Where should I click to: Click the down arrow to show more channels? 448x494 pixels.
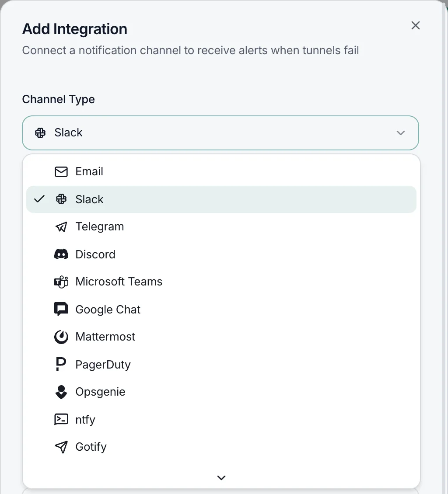pyautogui.click(x=221, y=478)
